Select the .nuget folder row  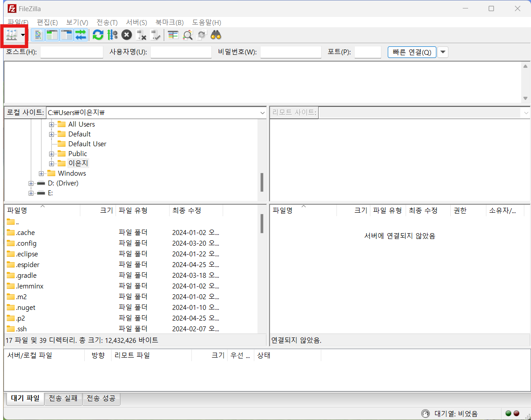pyautogui.click(x=131, y=308)
